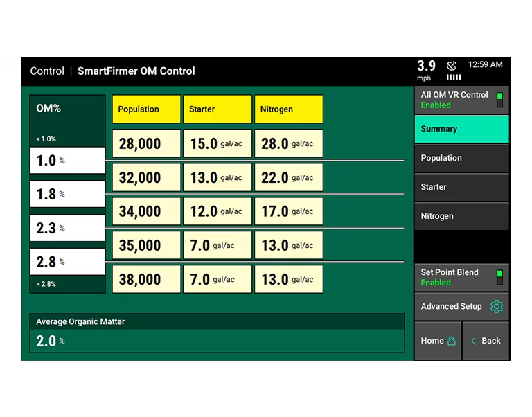Select the 28,000 population cell
The width and height of the screenshot is (532, 417).
(146, 143)
